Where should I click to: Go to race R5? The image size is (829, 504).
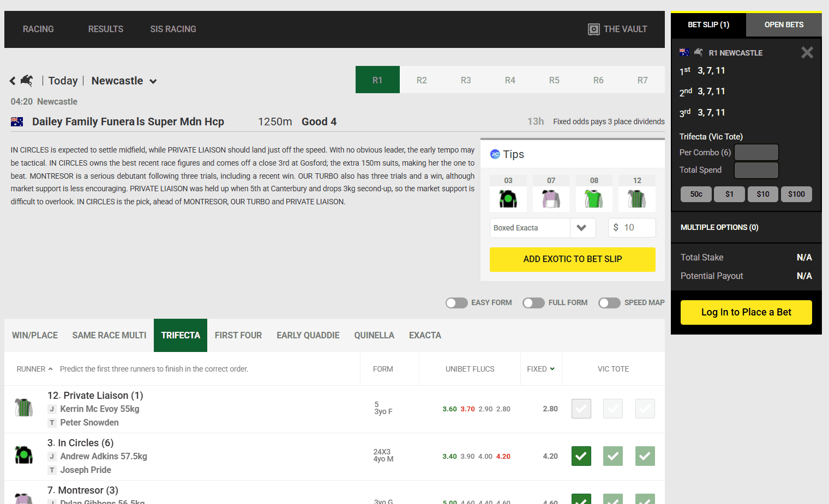coord(554,80)
